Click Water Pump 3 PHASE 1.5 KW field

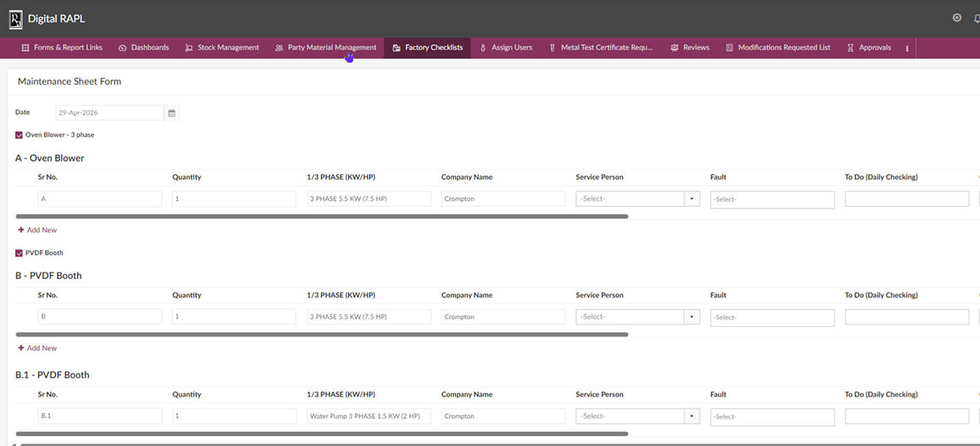[368, 416]
